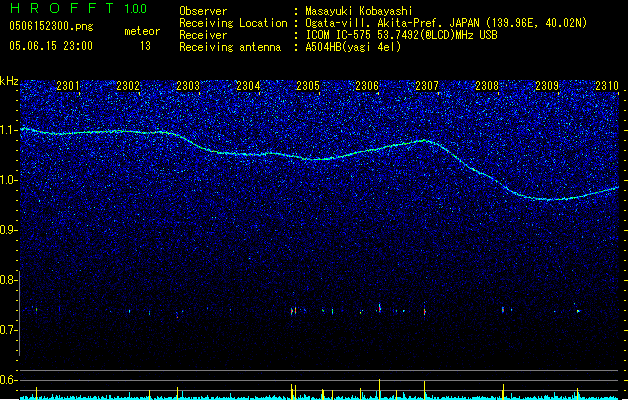Click the 0.8 kHz axis label
Viewport: 629px width, 400px height.
click(9, 280)
